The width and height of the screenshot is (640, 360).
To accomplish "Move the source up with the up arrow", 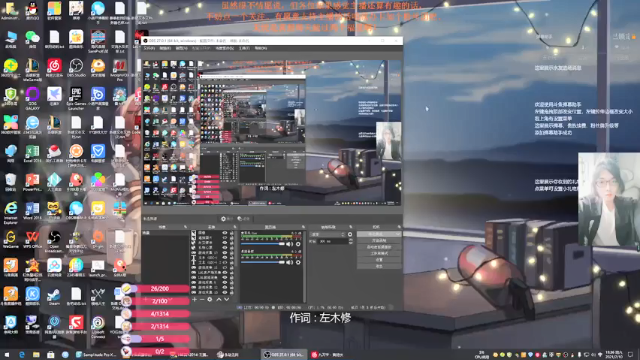I will tap(219, 299).
